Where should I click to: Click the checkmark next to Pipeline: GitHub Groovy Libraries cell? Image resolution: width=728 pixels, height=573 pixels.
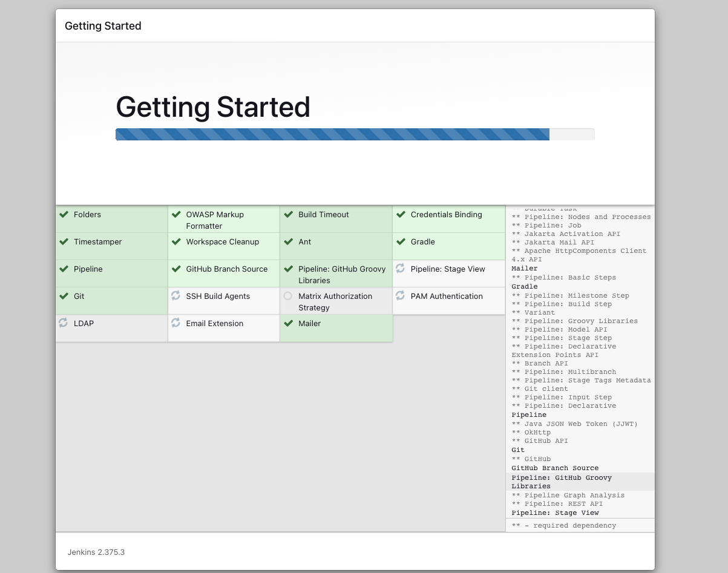[288, 269]
